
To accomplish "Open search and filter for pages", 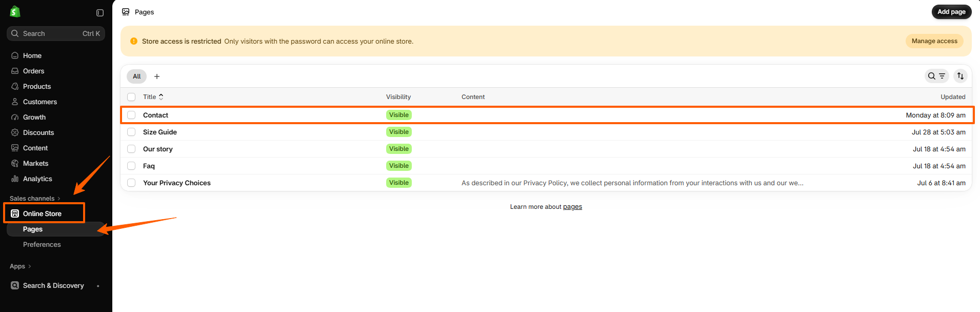I will pos(936,76).
